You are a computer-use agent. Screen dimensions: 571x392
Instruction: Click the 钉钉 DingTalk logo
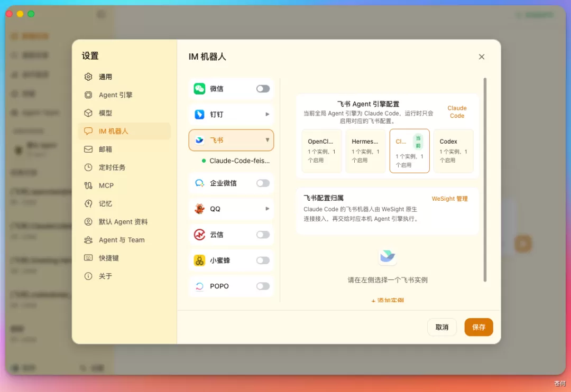[x=199, y=114]
